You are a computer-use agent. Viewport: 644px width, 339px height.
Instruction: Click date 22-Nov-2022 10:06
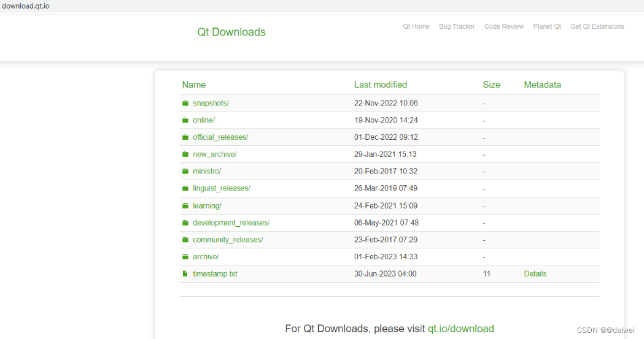386,104
